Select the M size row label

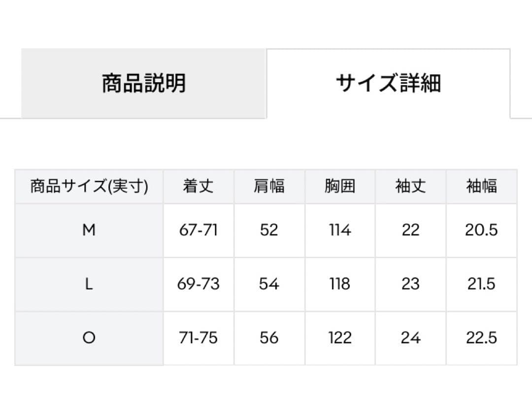pos(89,230)
